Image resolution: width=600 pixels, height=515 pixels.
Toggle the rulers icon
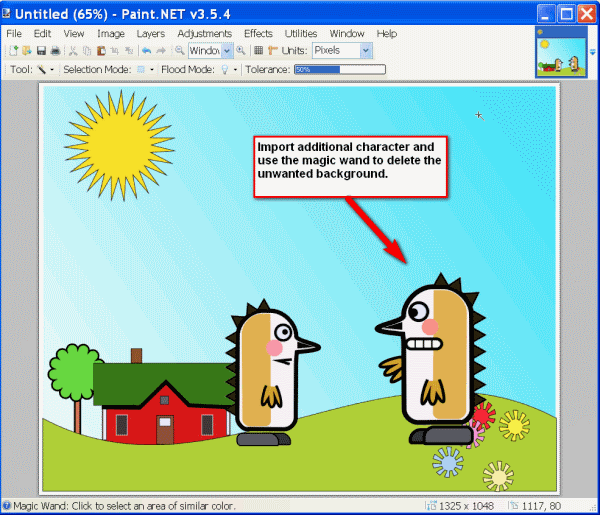[x=272, y=51]
